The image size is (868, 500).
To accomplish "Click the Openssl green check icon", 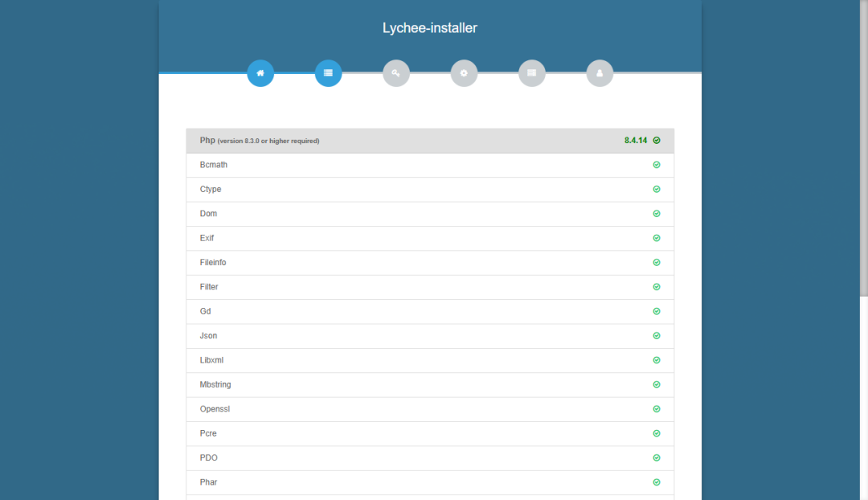I will pyautogui.click(x=657, y=409).
